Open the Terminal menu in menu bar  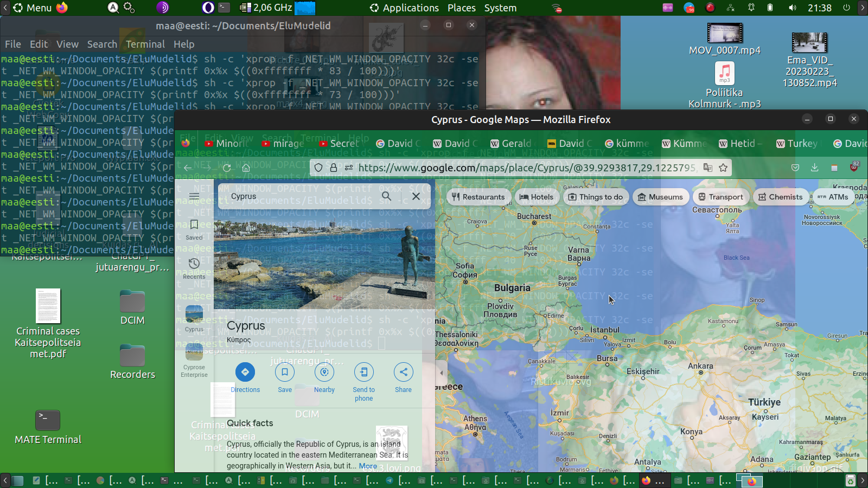click(145, 44)
